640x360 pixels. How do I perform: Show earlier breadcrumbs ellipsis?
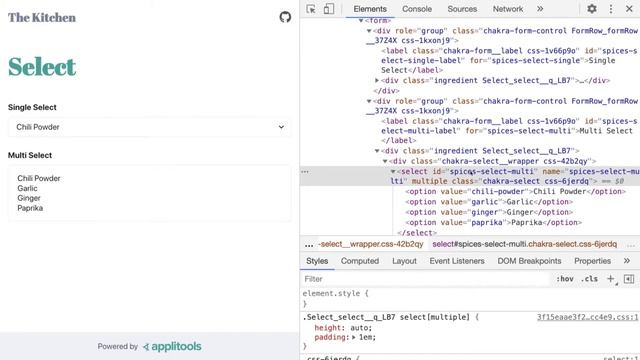pos(309,244)
